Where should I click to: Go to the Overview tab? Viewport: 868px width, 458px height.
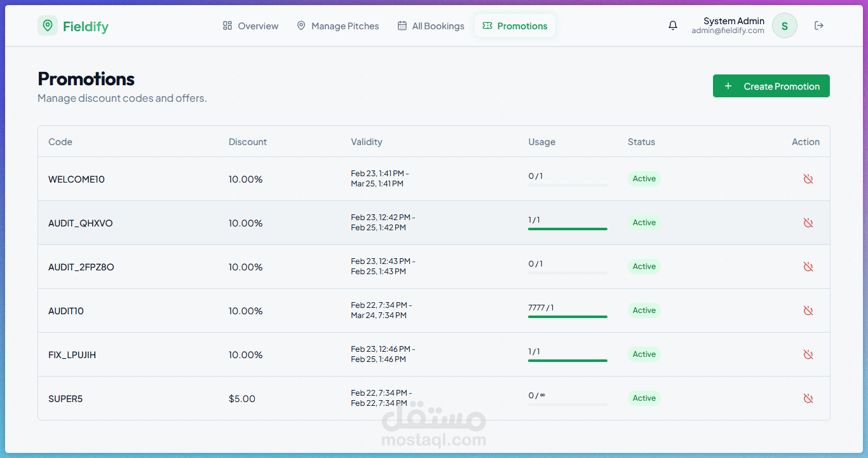(250, 26)
